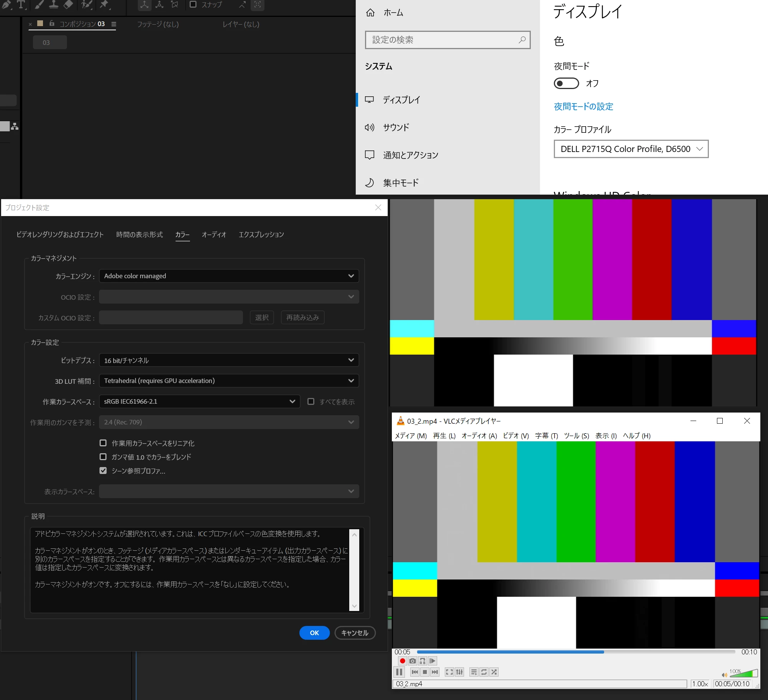The width and height of the screenshot is (768, 700).
Task: Uncheck シーン参照プロファイル checkbox
Action: (103, 471)
